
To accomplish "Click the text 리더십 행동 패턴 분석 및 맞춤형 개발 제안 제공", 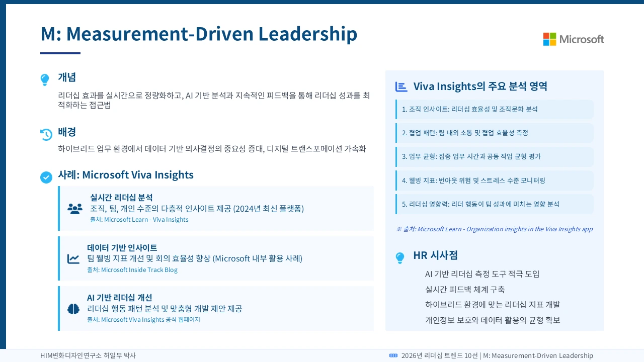I will 165,308.
